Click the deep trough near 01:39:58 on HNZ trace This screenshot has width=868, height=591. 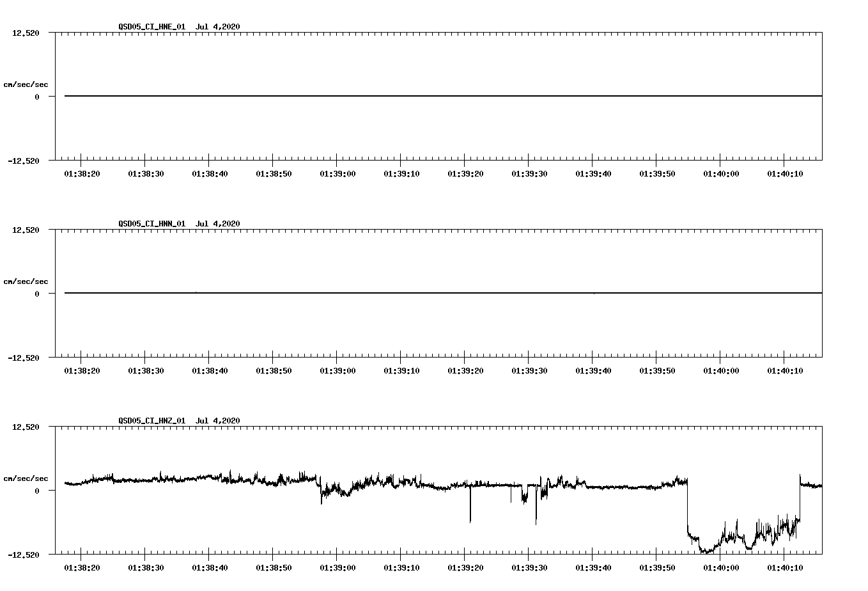coord(708,550)
